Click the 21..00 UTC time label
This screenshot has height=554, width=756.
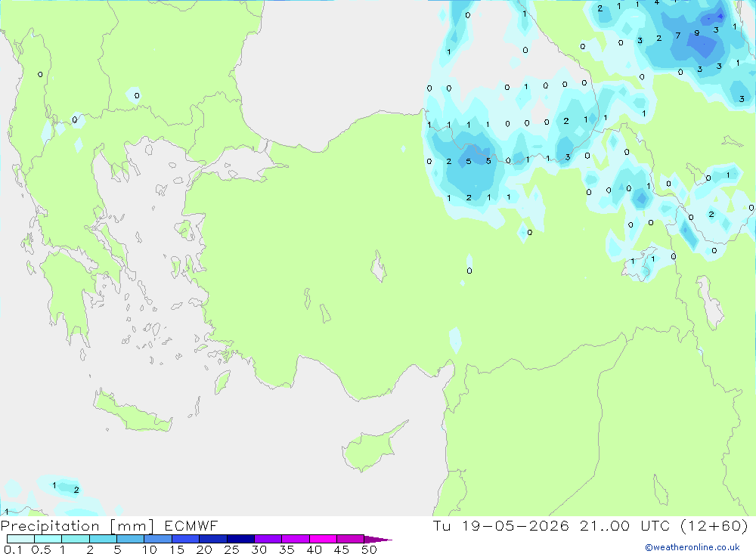point(624,526)
